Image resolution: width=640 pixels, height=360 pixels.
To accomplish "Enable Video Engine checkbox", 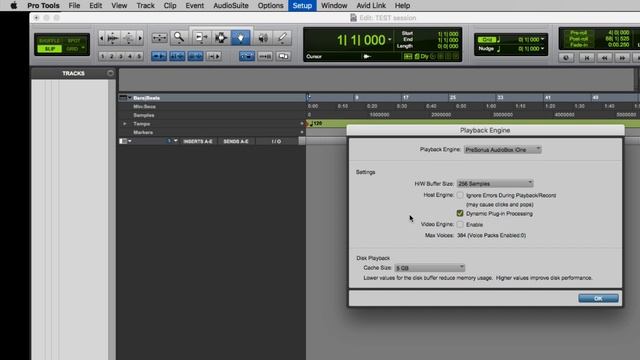I will pyautogui.click(x=460, y=224).
